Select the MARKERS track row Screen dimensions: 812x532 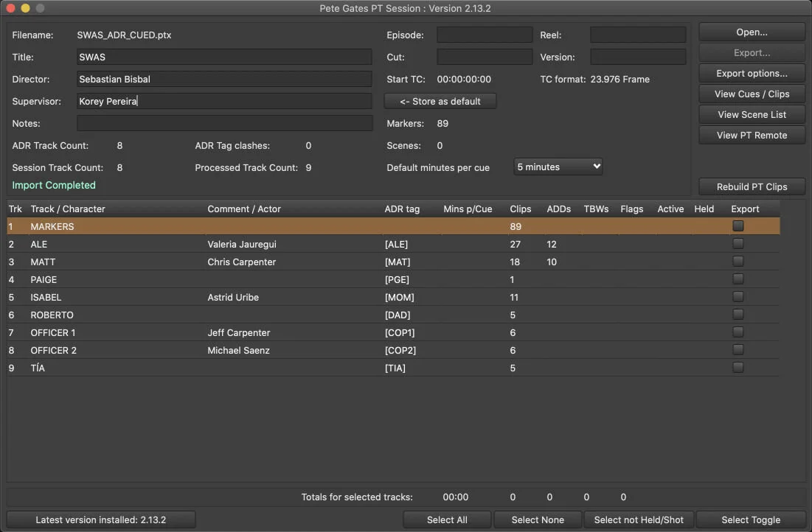pos(393,226)
